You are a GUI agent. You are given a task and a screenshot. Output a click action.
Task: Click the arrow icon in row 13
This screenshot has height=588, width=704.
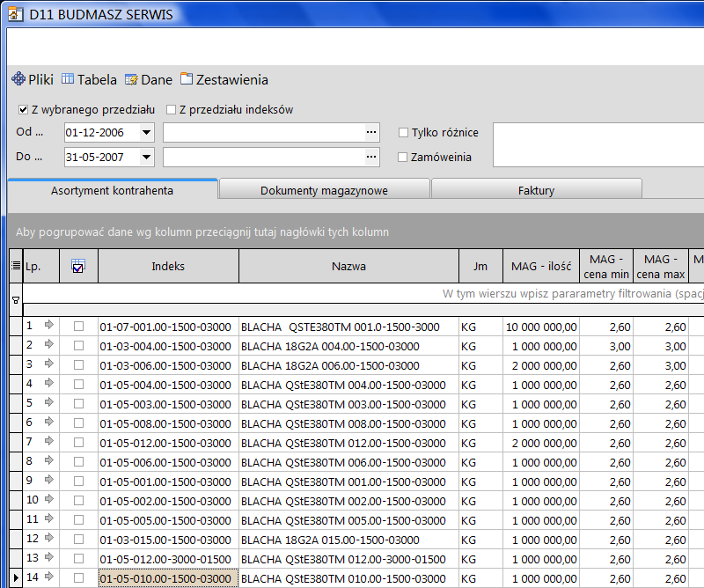tap(49, 556)
